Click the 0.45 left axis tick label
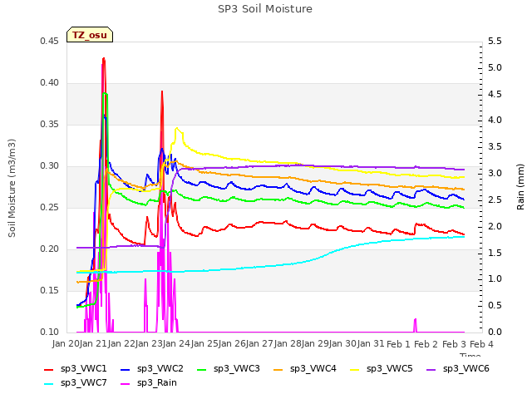The height and width of the screenshot is (399, 532). [x=49, y=42]
